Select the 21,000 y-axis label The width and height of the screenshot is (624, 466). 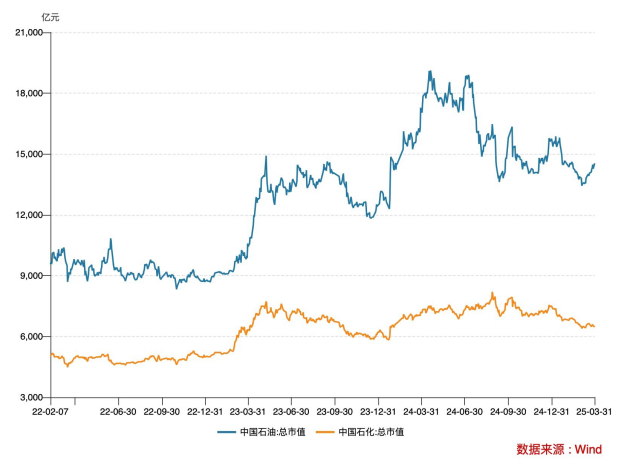(31, 33)
